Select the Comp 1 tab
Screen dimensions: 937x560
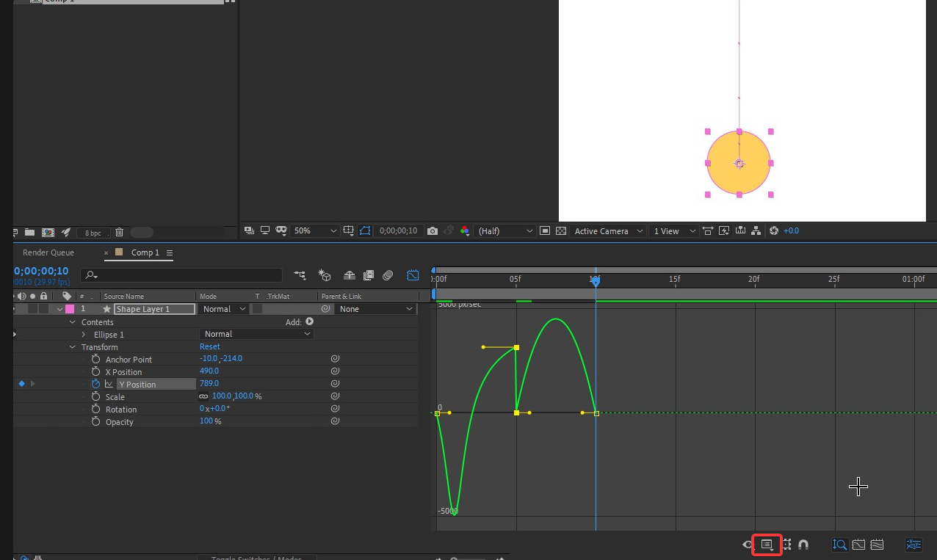pyautogui.click(x=145, y=252)
